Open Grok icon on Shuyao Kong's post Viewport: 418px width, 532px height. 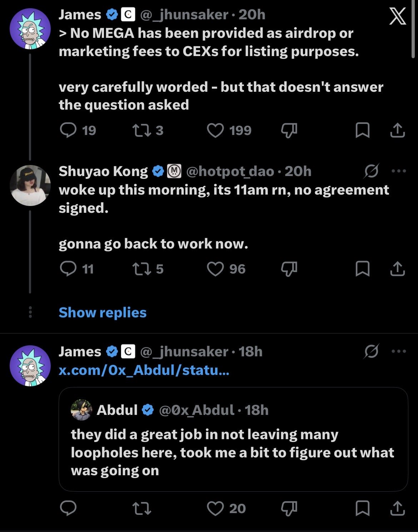(371, 171)
